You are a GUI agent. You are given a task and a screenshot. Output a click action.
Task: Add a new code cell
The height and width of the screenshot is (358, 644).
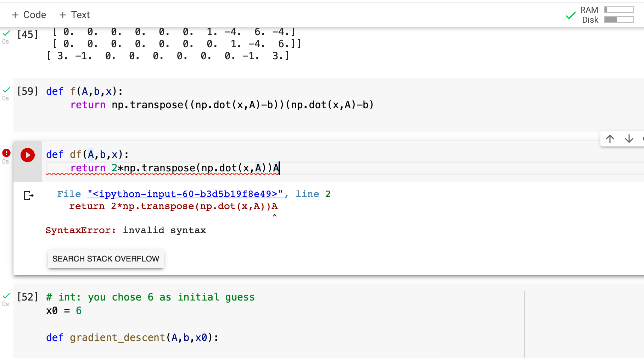tap(29, 15)
